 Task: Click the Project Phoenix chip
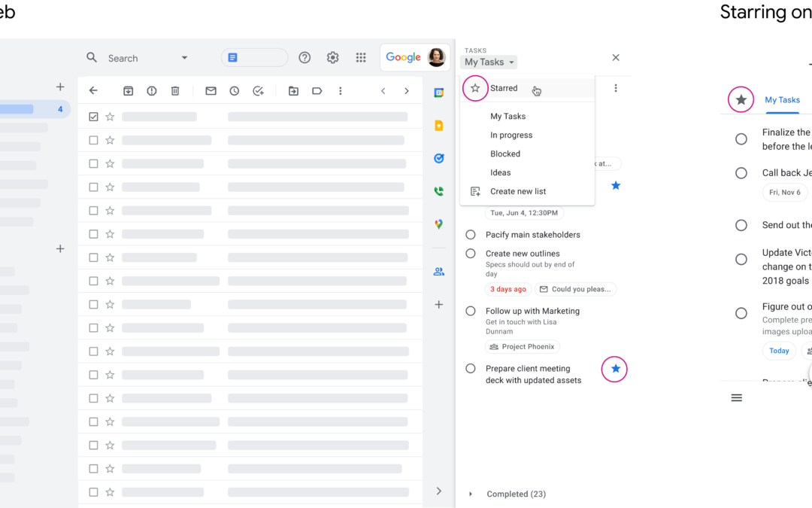click(x=522, y=346)
